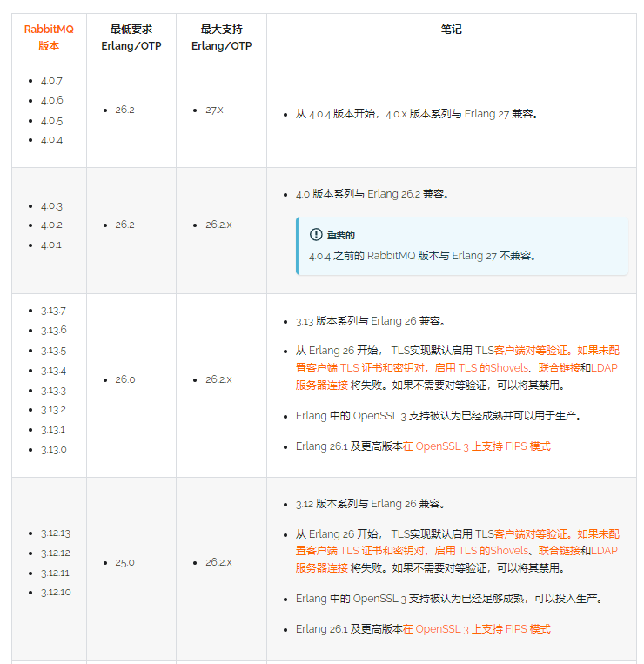Select version 4.0.2 in the list
This screenshot has height=664, width=644.
(51, 225)
